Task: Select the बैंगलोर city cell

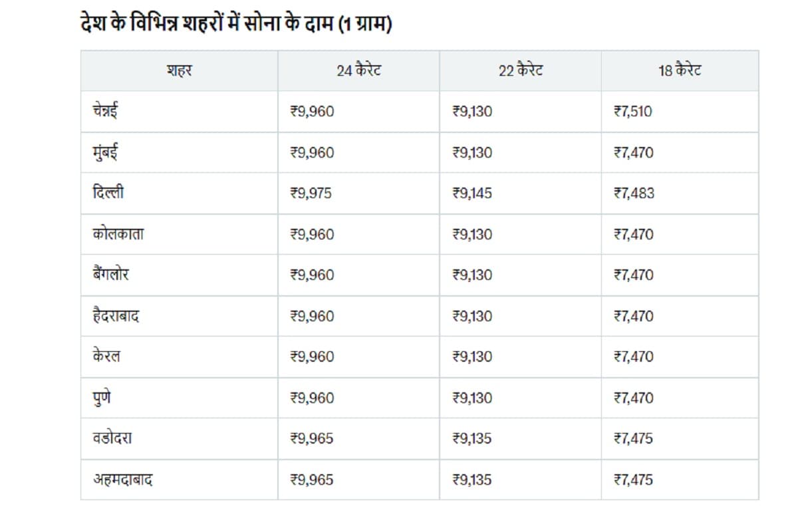Action: [111, 275]
